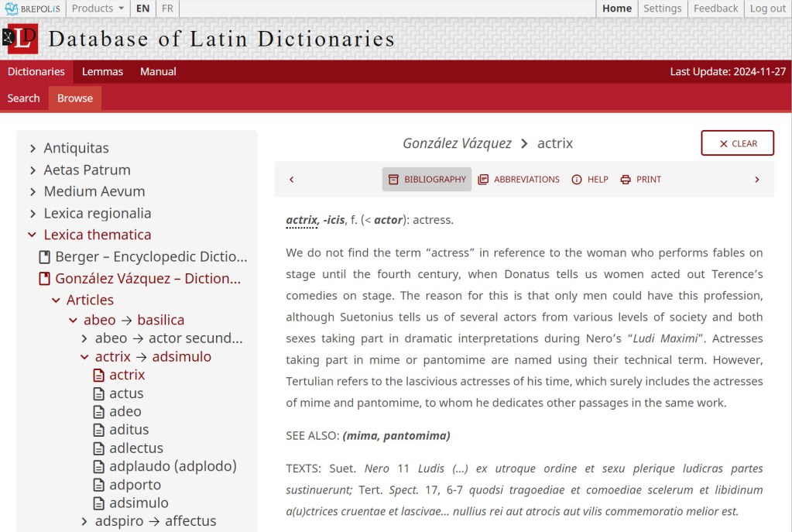
Task: Go to previous entry with left chevron
Action: tap(292, 179)
